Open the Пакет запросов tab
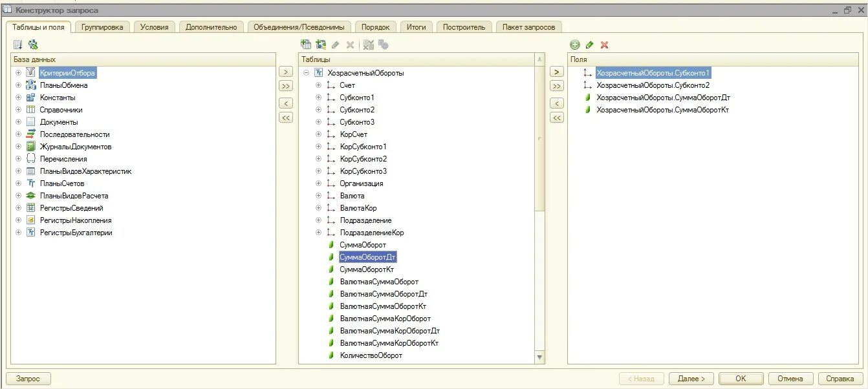The height and width of the screenshot is (389, 868). [x=528, y=26]
